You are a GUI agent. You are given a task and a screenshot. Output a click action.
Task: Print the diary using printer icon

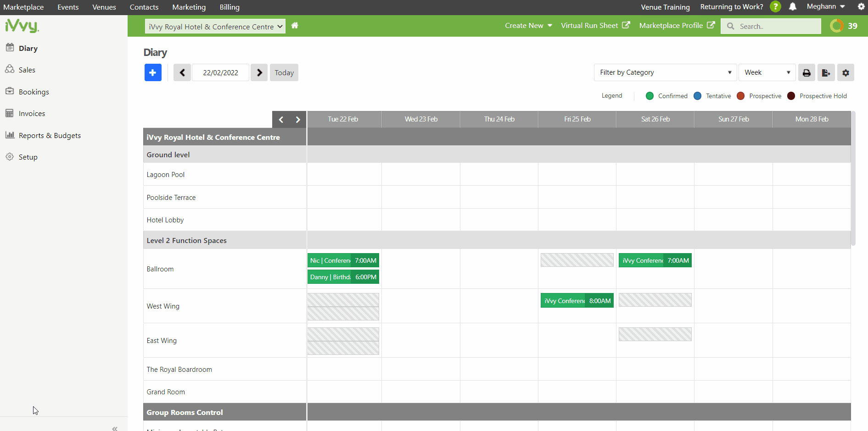tap(806, 72)
